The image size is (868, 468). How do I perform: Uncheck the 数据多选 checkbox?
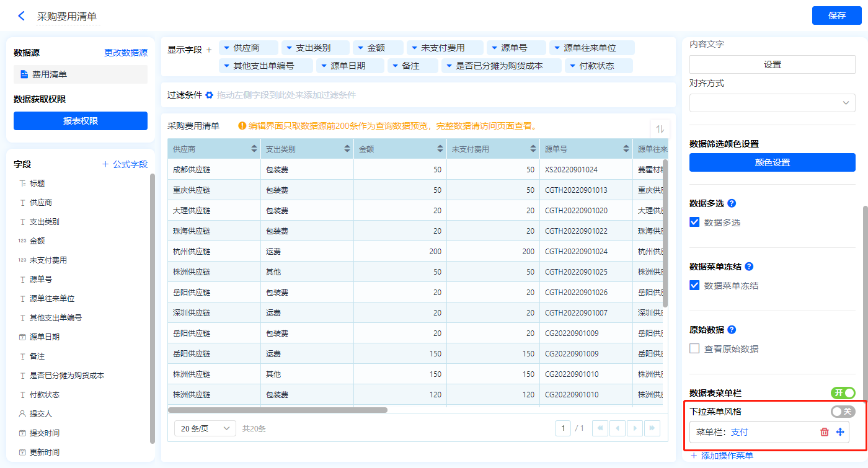pyautogui.click(x=695, y=222)
